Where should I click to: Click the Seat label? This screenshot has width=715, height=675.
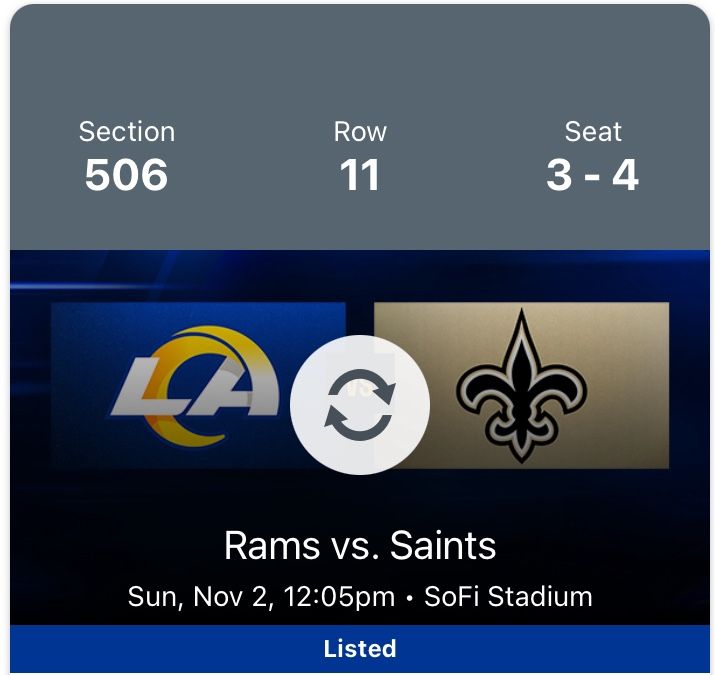pyautogui.click(x=593, y=132)
